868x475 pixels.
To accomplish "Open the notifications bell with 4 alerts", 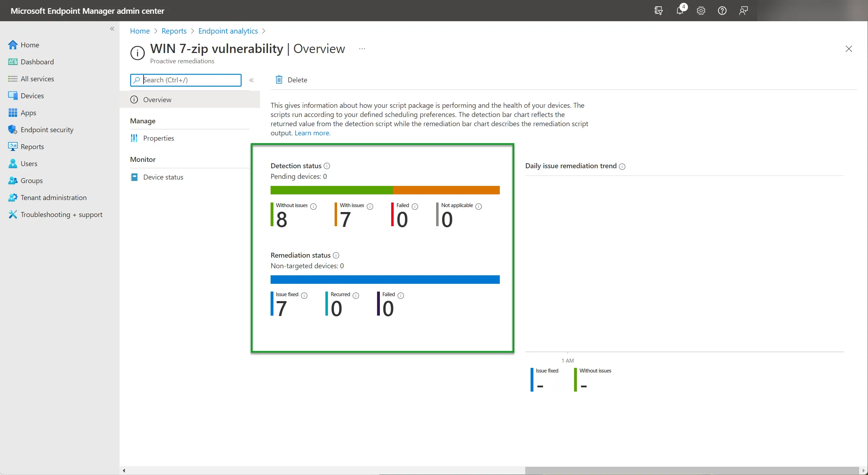I will [681, 10].
